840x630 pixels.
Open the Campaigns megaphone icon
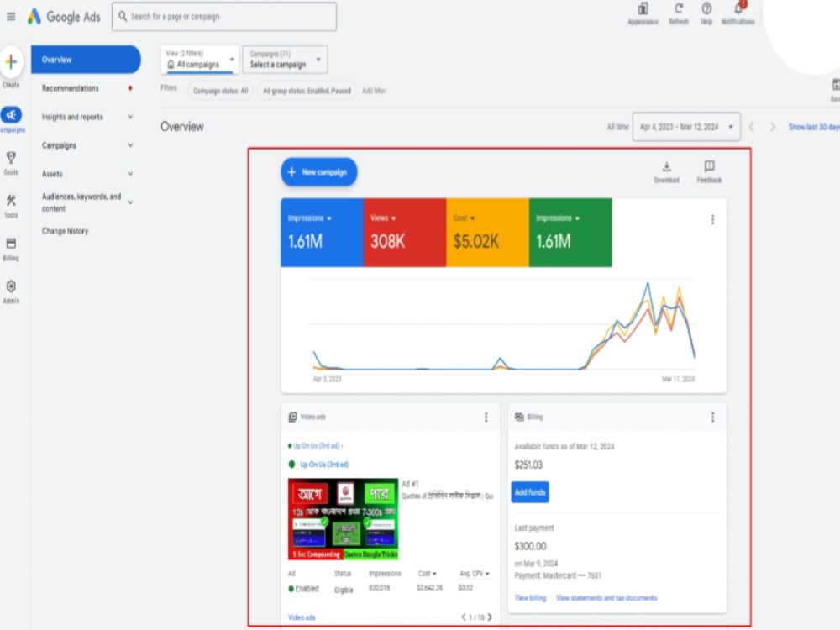pyautogui.click(x=11, y=114)
